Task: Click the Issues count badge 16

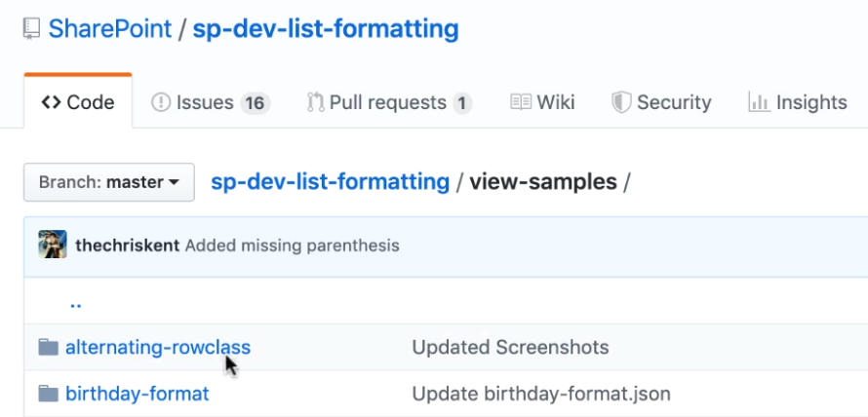Action: 256,103
